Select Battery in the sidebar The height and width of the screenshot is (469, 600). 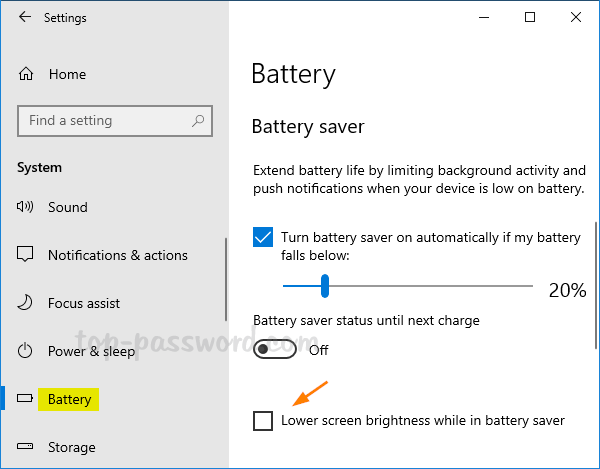point(69,399)
